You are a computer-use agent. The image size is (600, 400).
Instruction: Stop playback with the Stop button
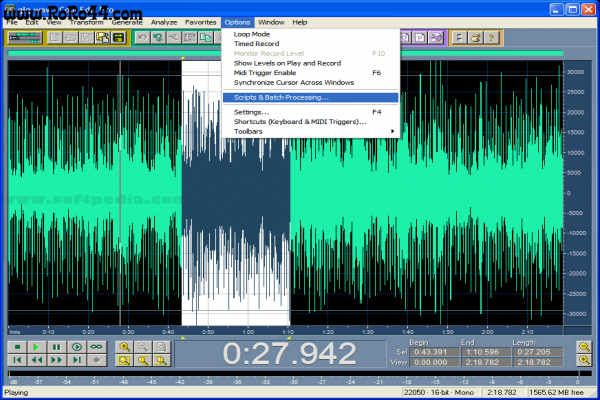[17, 347]
